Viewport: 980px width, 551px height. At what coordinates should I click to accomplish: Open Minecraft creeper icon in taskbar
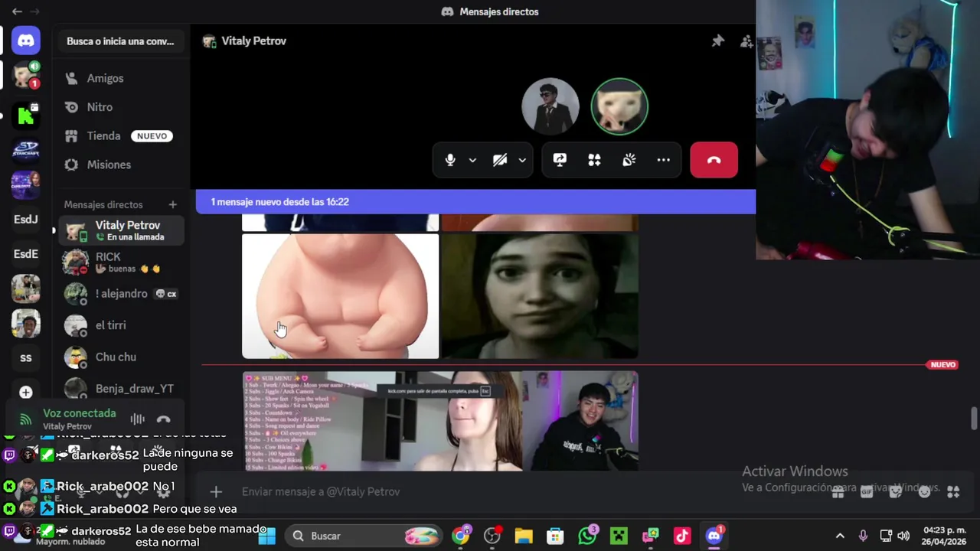coord(619,536)
